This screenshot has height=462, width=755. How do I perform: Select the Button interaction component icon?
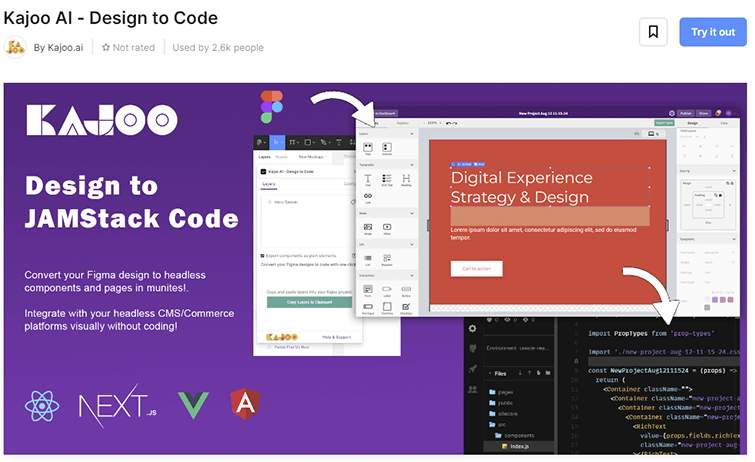(406, 290)
